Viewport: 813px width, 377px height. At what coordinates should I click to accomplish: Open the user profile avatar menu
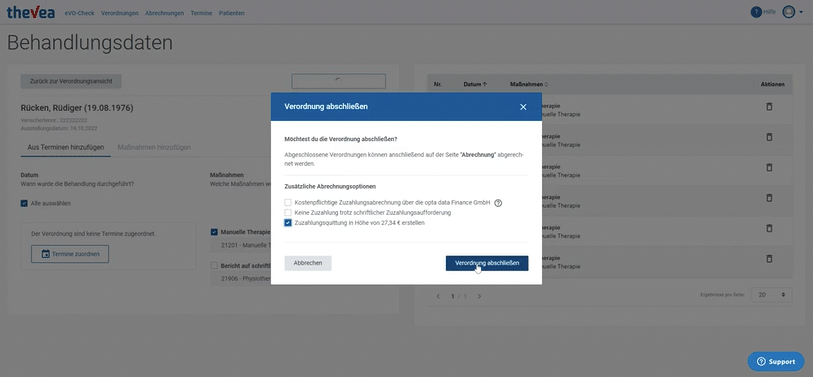click(x=789, y=12)
